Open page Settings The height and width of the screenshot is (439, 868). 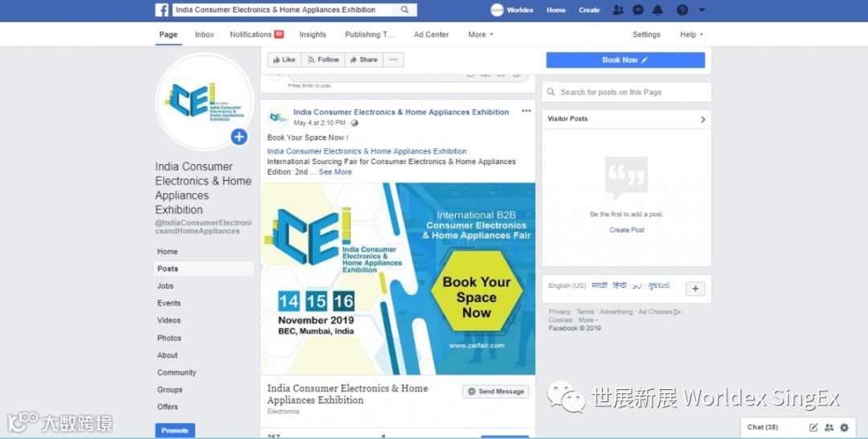pos(646,35)
